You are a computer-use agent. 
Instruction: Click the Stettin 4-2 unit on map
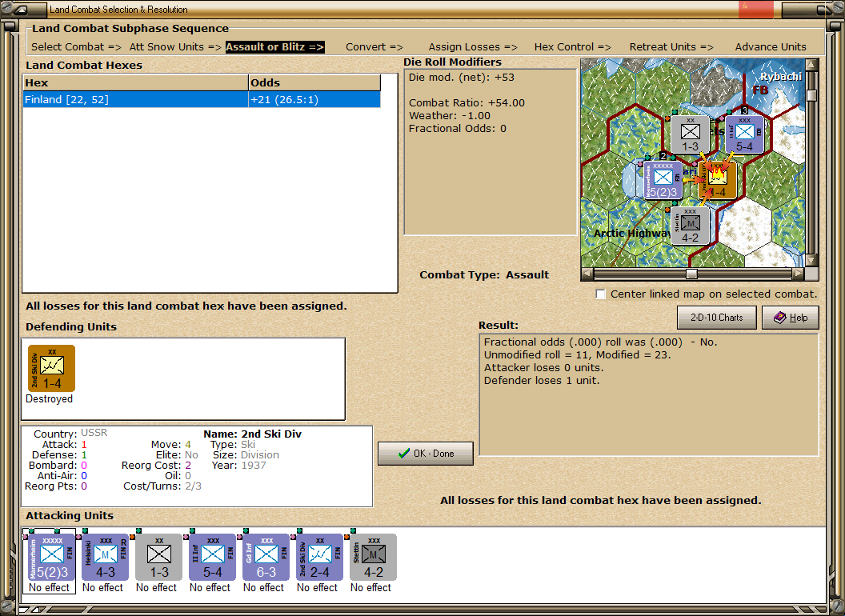[x=690, y=226]
